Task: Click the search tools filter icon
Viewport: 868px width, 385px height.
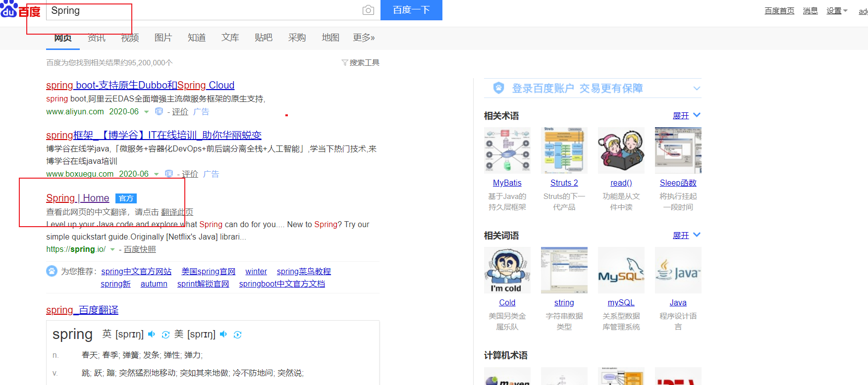Action: coord(344,63)
